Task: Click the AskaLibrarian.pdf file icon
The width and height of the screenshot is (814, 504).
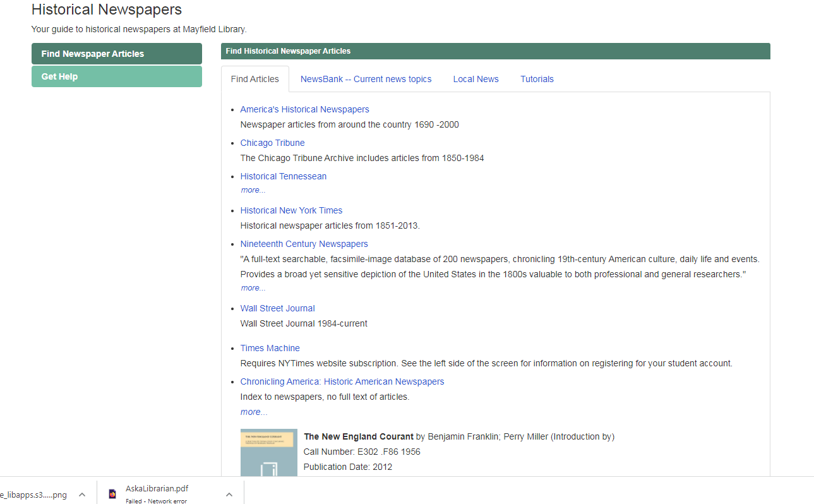Action: pyautogui.click(x=112, y=494)
